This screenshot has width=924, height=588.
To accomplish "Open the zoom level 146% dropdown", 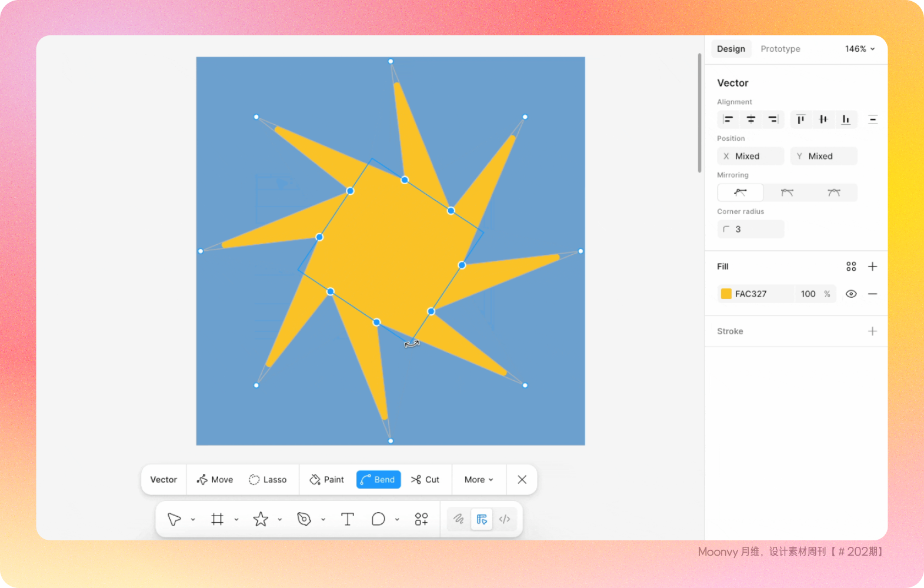I will click(x=860, y=49).
